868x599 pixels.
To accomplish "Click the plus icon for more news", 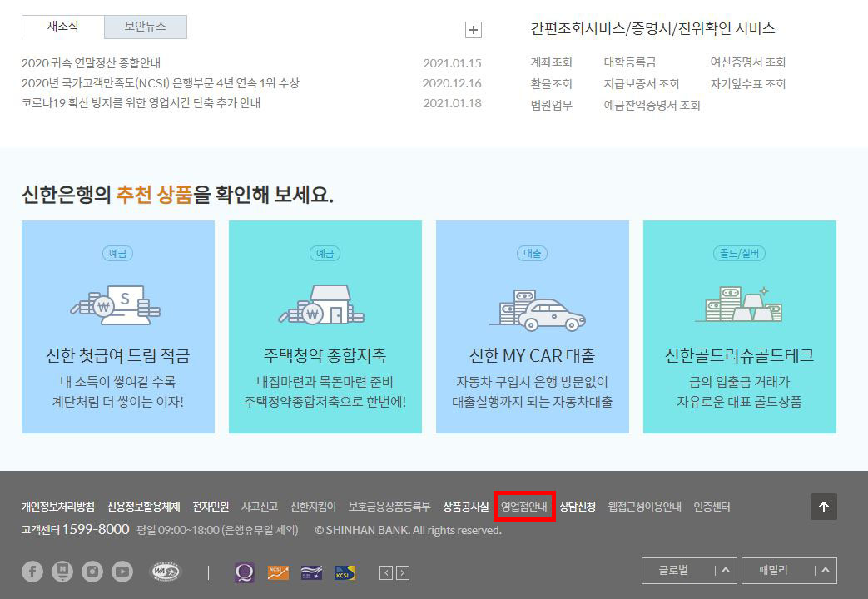I will point(474,30).
